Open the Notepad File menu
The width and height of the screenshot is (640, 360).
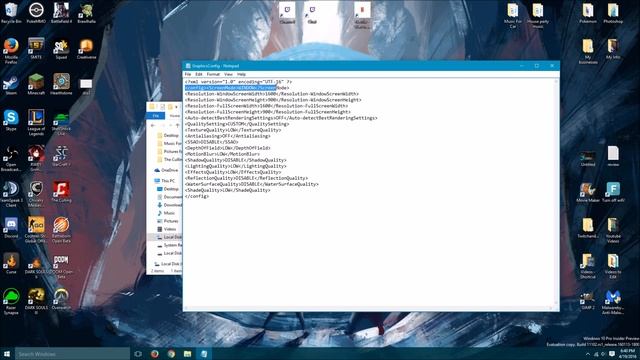point(188,74)
